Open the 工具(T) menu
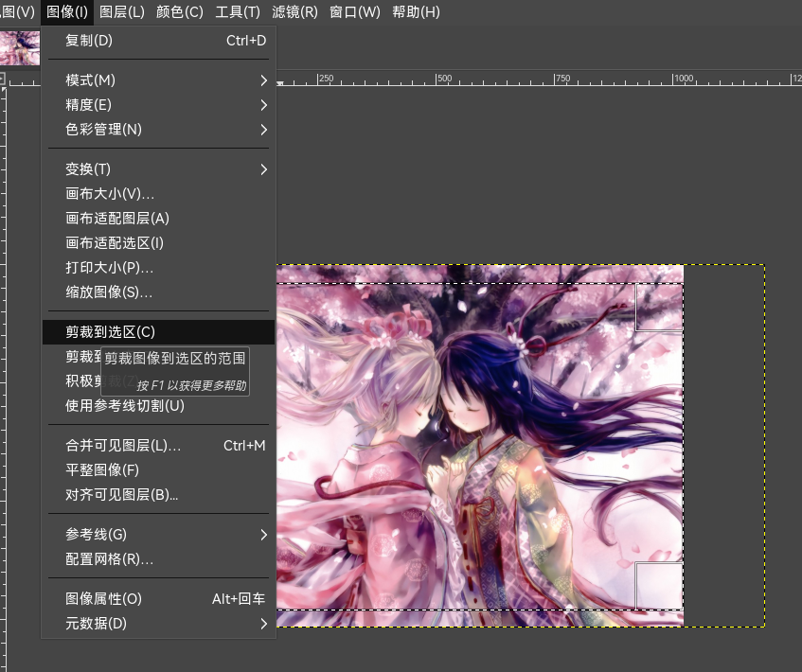This screenshot has width=802, height=672. [x=238, y=11]
